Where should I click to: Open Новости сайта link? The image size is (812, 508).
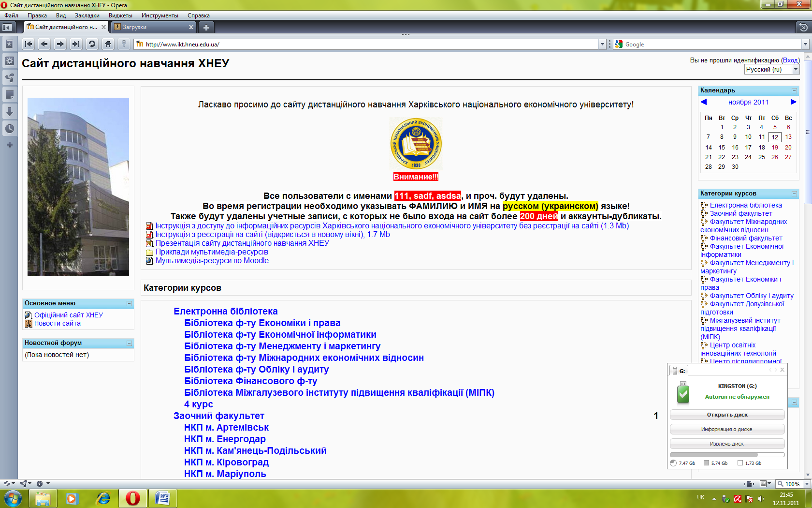point(58,323)
